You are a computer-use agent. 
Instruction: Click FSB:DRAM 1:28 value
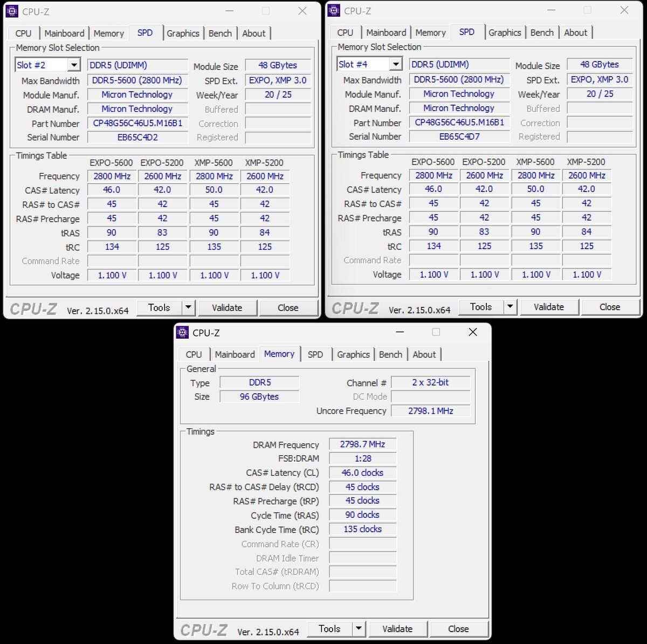coord(362,458)
